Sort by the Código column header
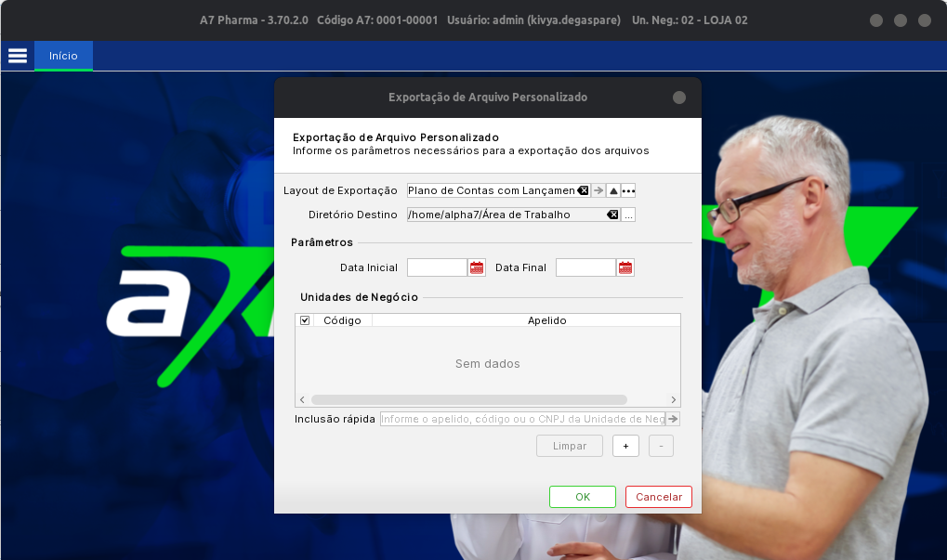Viewport: 947px width, 560px height. pyautogui.click(x=342, y=320)
